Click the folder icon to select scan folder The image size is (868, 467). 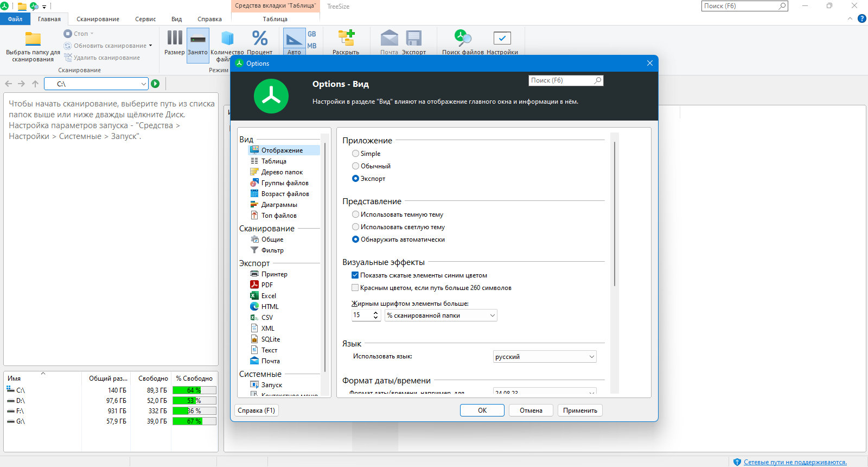click(33, 39)
